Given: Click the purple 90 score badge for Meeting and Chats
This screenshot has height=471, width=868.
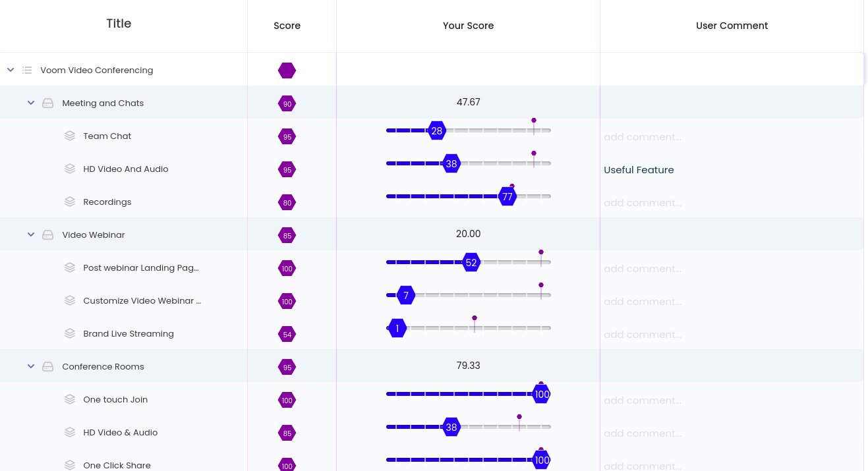Looking at the screenshot, I should tap(287, 104).
